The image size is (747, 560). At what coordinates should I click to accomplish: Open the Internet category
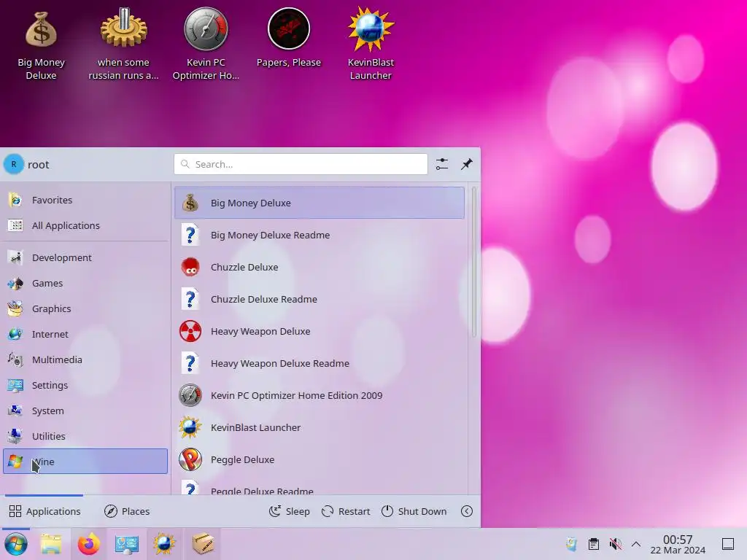pos(86,334)
